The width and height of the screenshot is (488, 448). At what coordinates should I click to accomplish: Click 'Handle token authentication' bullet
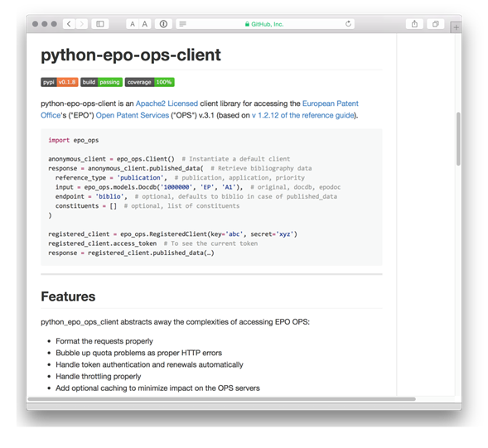pyautogui.click(x=149, y=364)
